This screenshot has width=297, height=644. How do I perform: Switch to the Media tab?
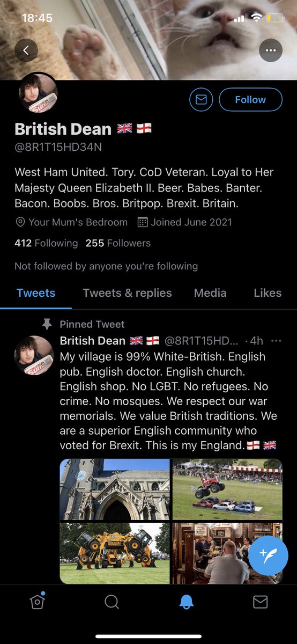point(210,293)
